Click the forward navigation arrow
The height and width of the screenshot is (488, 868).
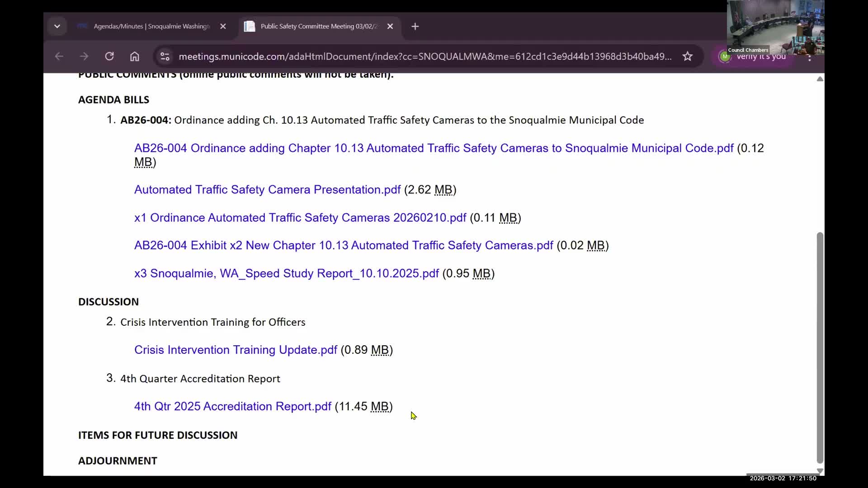(84, 56)
